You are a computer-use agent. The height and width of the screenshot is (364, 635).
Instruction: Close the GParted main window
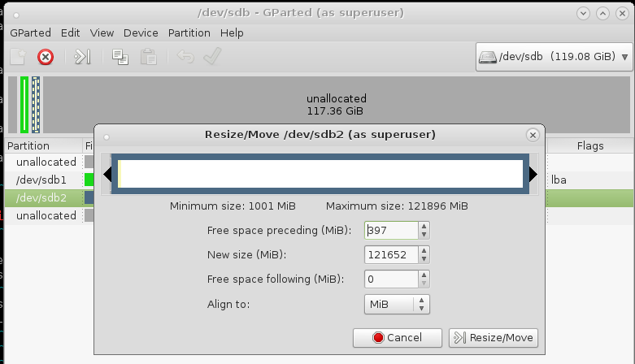622,13
